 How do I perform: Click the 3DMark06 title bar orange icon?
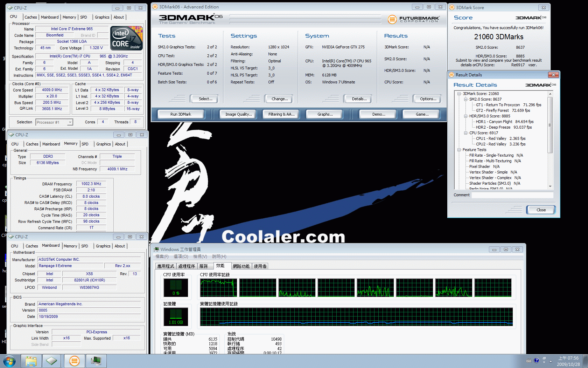click(155, 7)
